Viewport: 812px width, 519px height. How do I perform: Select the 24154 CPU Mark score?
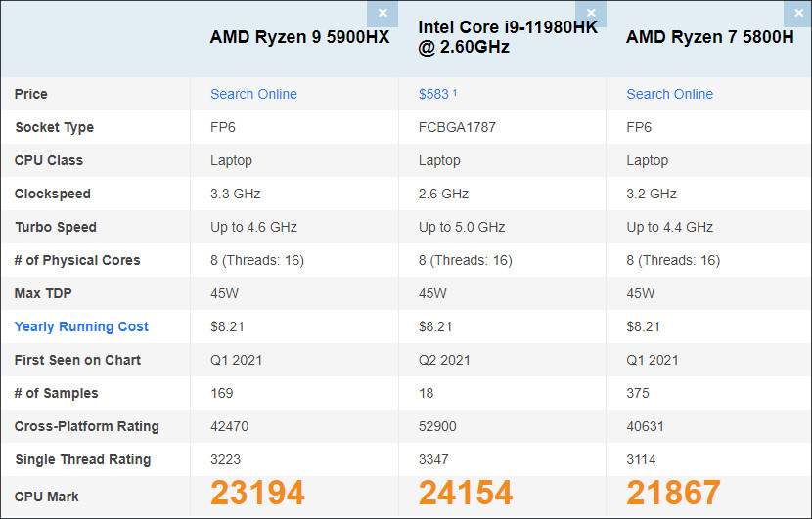(466, 493)
